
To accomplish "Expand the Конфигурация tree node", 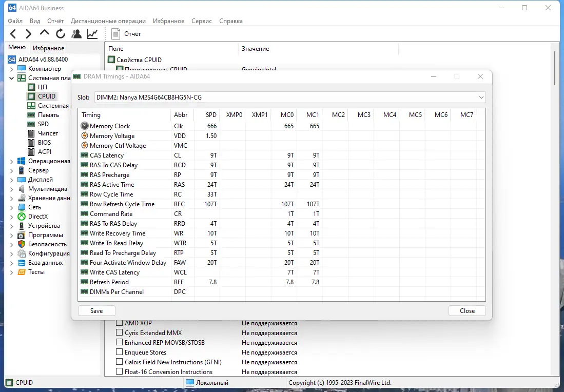I will pyautogui.click(x=11, y=253).
